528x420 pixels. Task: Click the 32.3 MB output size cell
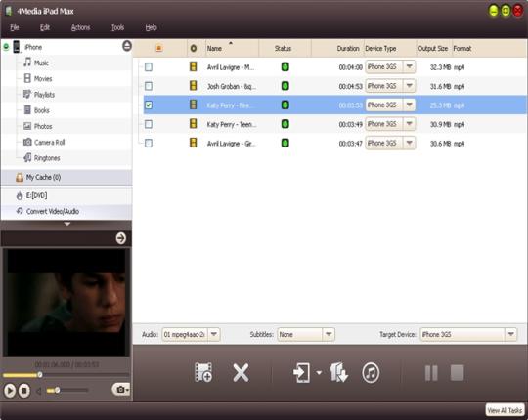pos(440,67)
